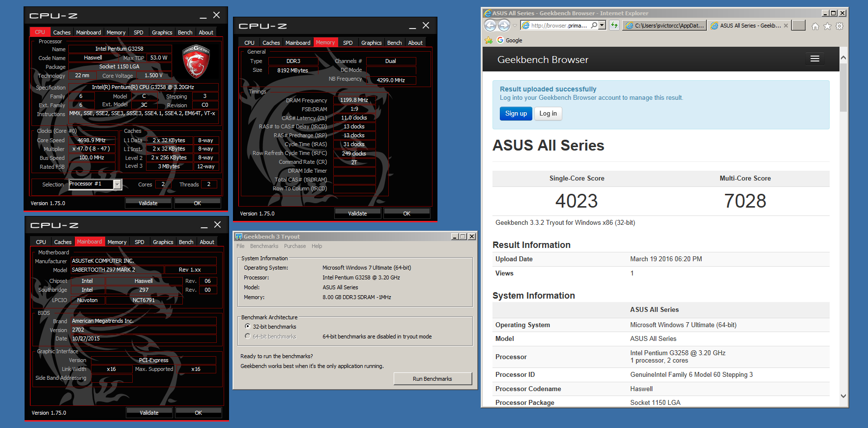Click inside the browser URL address field
This screenshot has height=428, width=868.
click(x=558, y=26)
